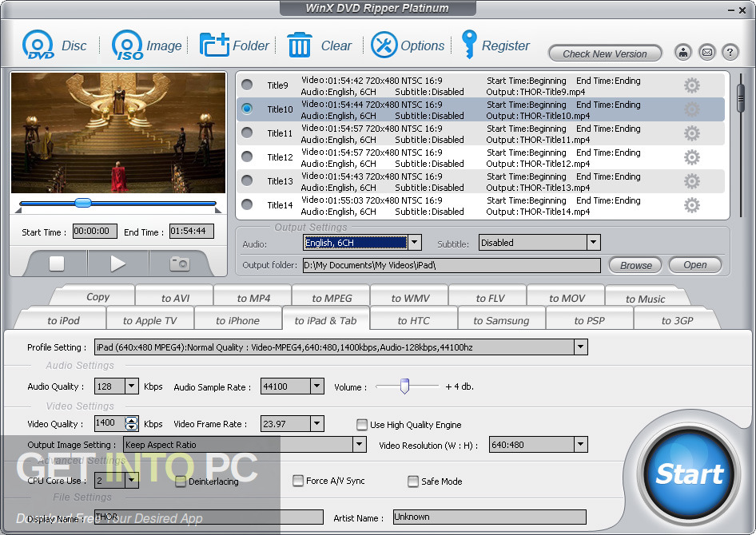The height and width of the screenshot is (535, 756).
Task: Open the Audio Quality dropdown
Action: [x=131, y=386]
